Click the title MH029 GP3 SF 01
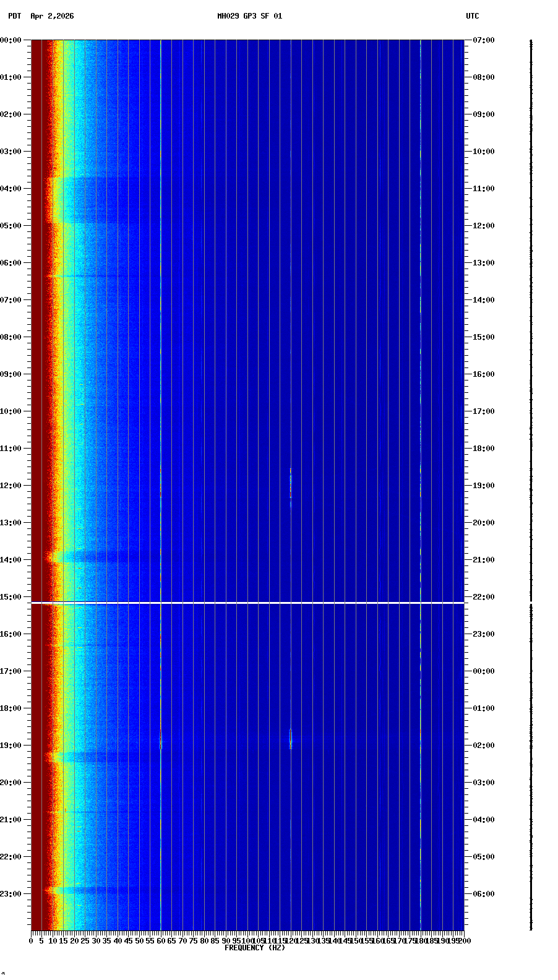This screenshot has height=980, width=558. click(x=249, y=16)
